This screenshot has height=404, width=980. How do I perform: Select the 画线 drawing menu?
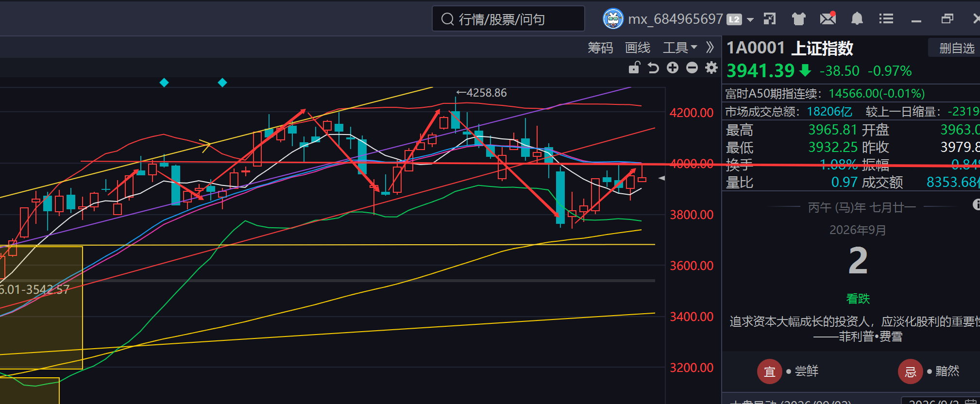click(638, 48)
